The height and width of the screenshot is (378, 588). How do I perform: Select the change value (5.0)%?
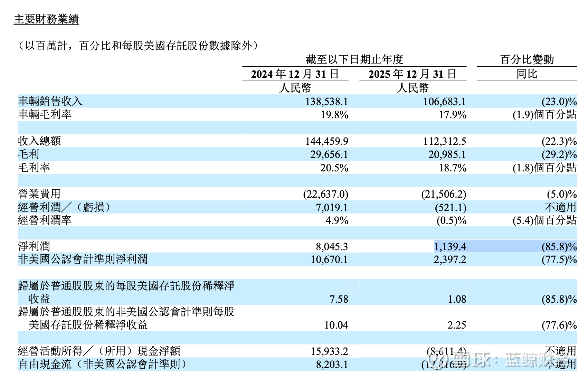click(x=562, y=194)
